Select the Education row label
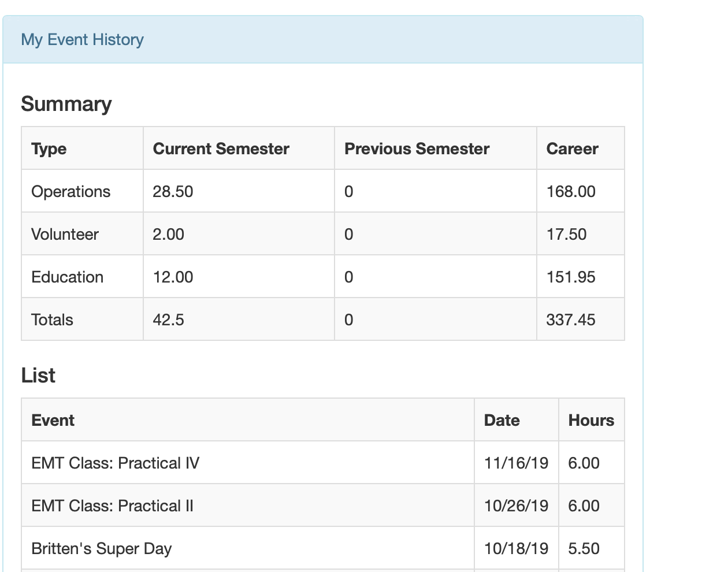728x572 pixels. pyautogui.click(x=67, y=277)
